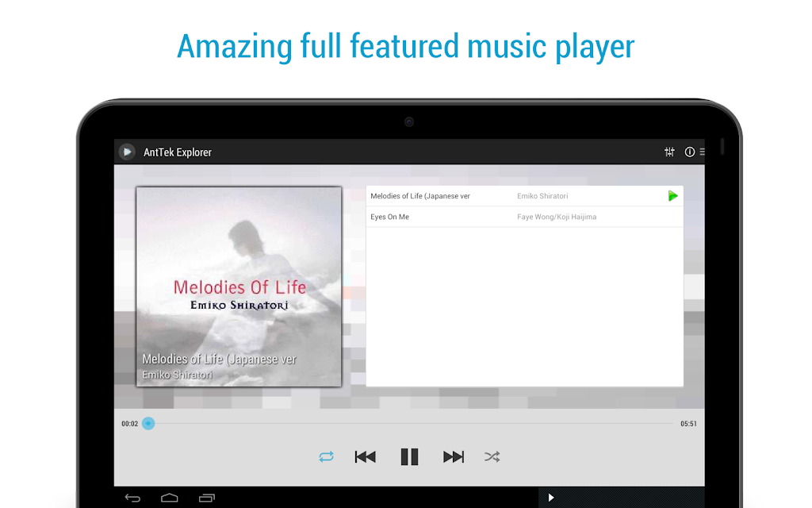Open the recent apps button
The image size is (812, 508).
207,498
